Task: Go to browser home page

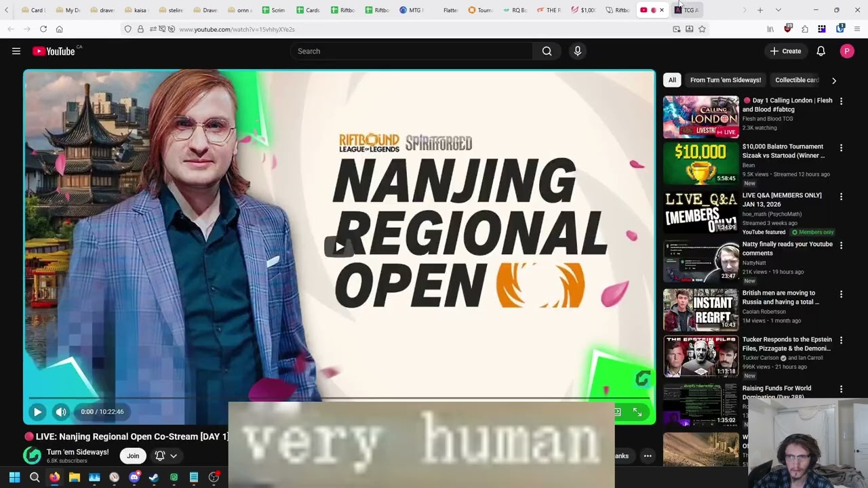Action: (x=60, y=29)
